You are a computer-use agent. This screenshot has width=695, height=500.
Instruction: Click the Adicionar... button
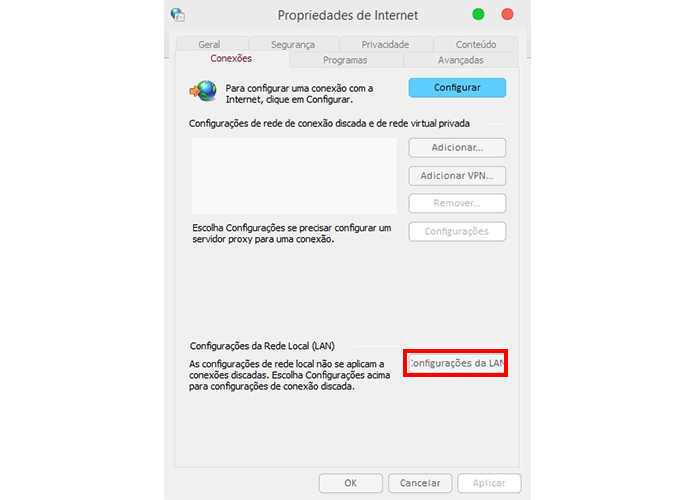point(457,148)
